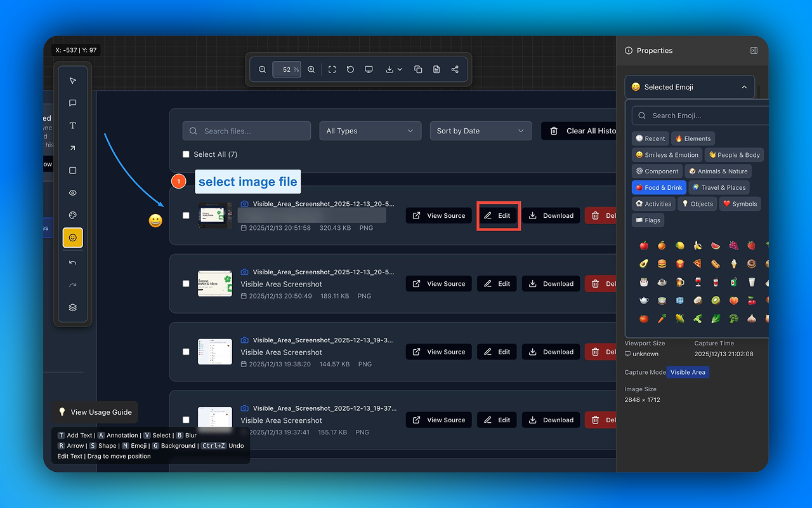Choose the hamburger emoji

[x=662, y=264]
